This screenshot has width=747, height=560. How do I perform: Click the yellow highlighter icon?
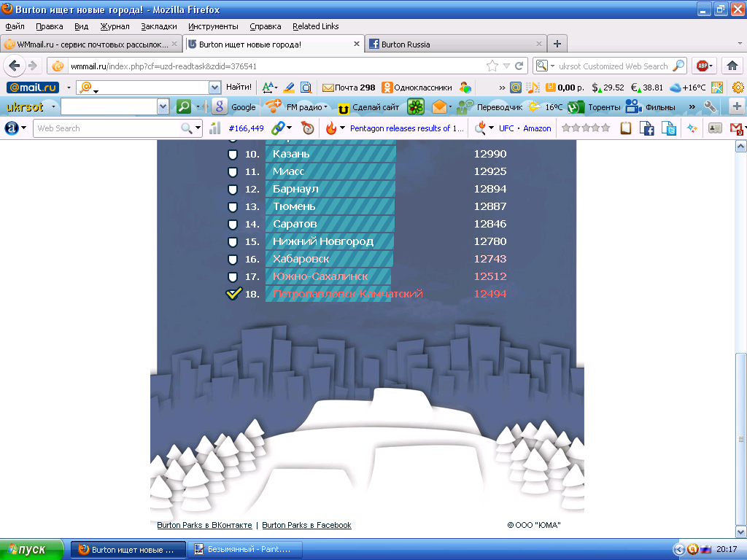289,87
